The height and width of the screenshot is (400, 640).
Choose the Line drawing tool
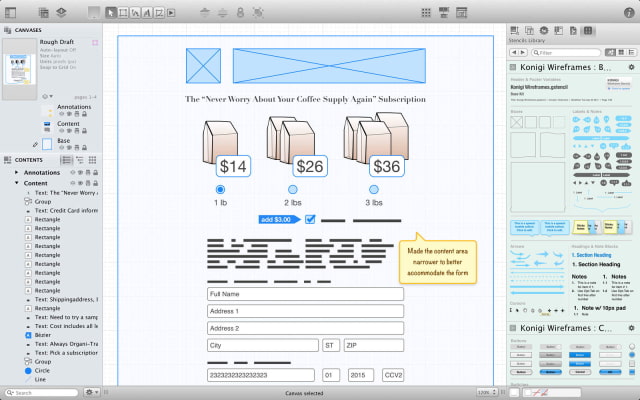135,13
